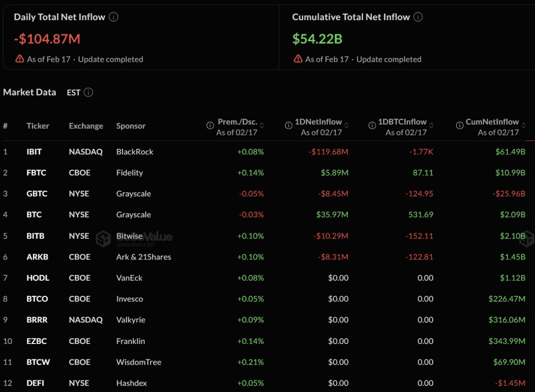Screen dimensions: 535x392
Task: Open the info icon beside Daily Total Net Inflow
Action: coord(113,17)
